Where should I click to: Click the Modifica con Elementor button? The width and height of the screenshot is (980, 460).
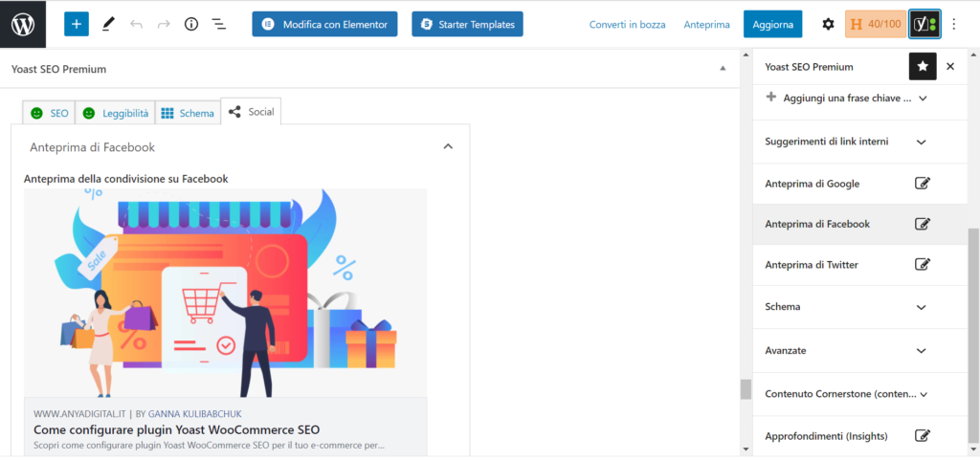[x=324, y=24]
